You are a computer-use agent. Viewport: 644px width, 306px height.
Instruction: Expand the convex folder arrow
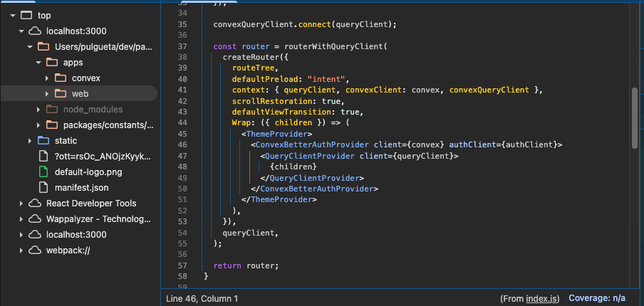click(47, 78)
